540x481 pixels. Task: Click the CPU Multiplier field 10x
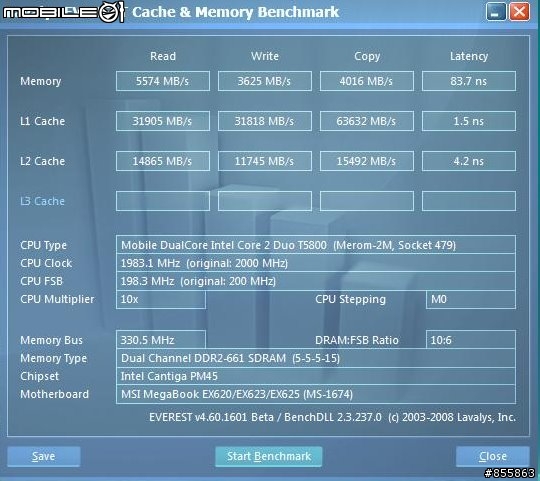point(161,300)
